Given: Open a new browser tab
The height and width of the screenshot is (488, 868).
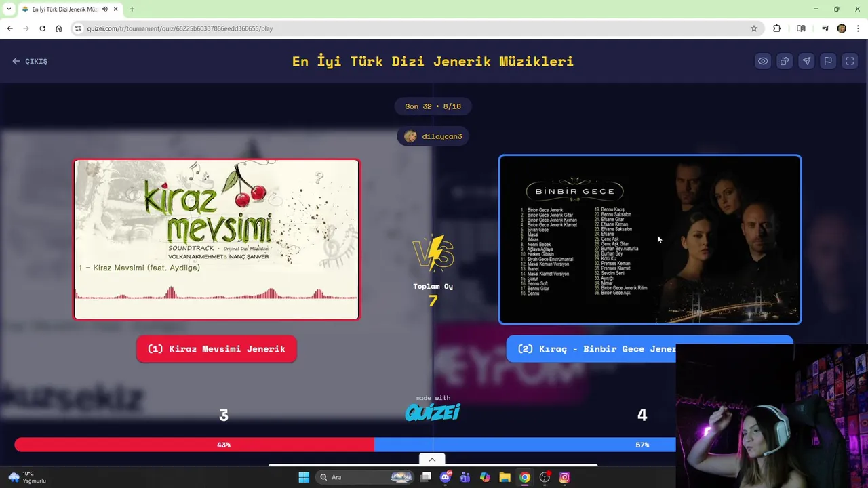Looking at the screenshot, I should coord(132,9).
